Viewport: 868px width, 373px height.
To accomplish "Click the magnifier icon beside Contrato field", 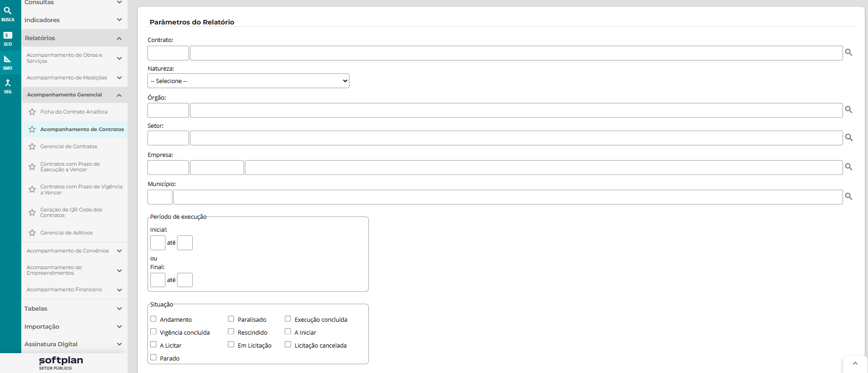I will tap(849, 53).
